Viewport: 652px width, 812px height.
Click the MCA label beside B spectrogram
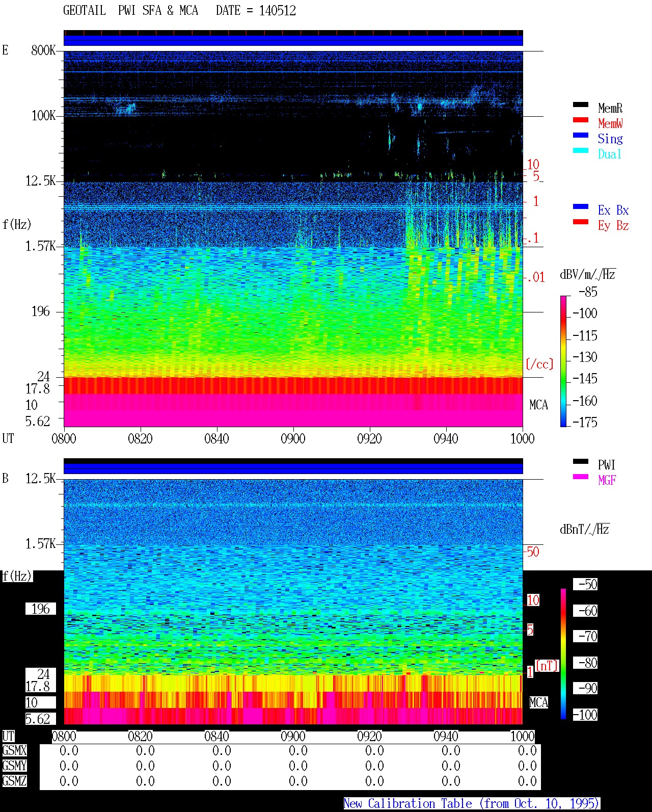(538, 703)
